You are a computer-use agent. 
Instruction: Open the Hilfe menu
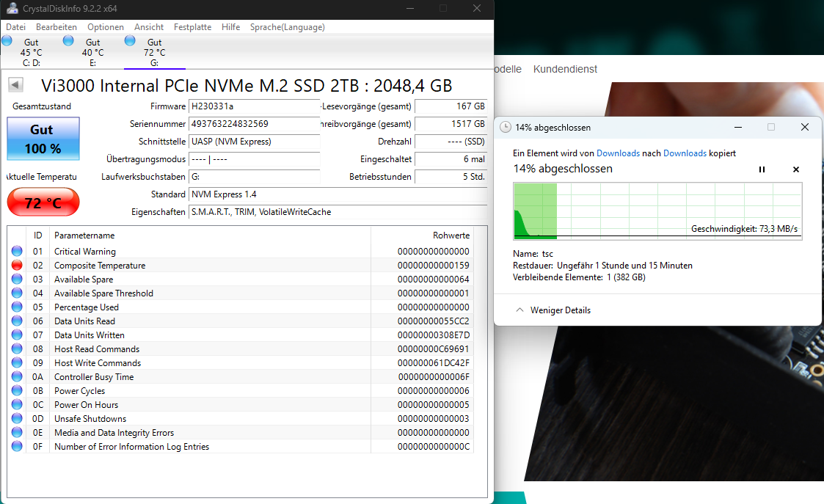[x=230, y=27]
